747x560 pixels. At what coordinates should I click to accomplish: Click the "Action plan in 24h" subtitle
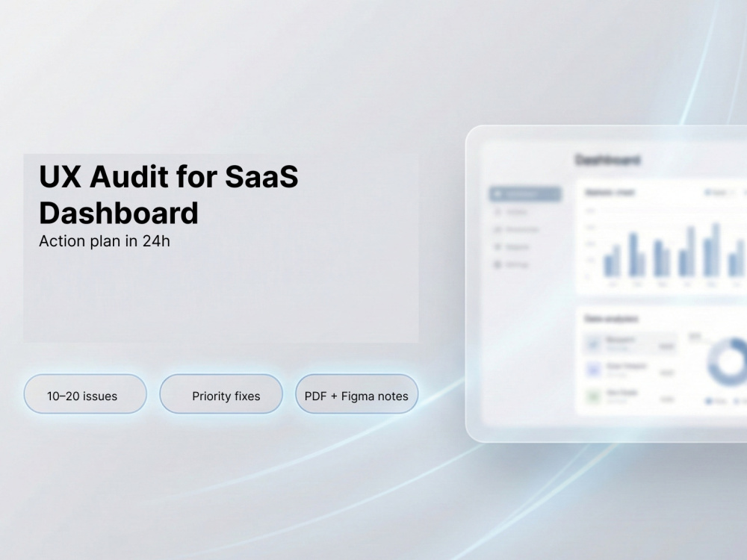[105, 241]
